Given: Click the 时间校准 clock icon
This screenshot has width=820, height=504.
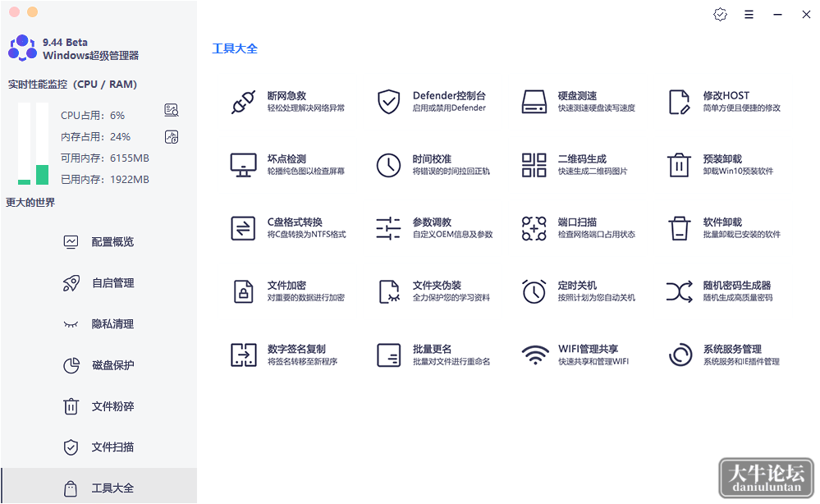Looking at the screenshot, I should [x=388, y=165].
